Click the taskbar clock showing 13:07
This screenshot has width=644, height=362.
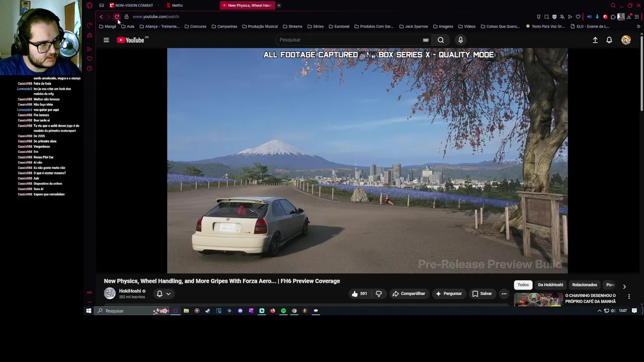point(623,311)
